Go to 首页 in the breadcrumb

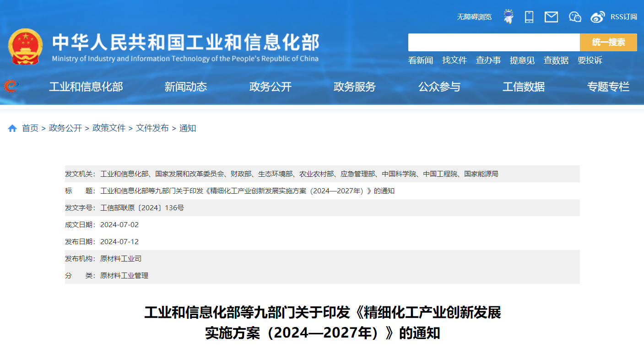coord(30,128)
